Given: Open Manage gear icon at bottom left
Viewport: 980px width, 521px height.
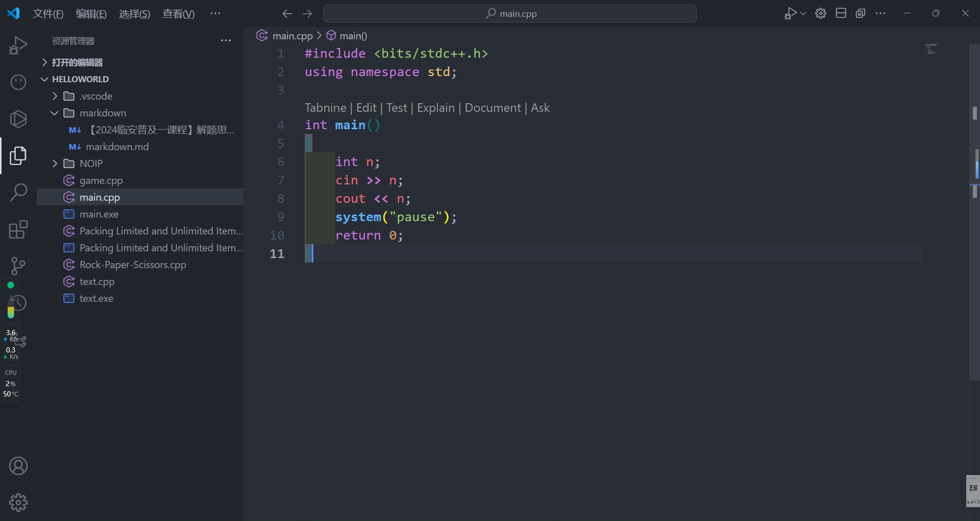Looking at the screenshot, I should (18, 503).
